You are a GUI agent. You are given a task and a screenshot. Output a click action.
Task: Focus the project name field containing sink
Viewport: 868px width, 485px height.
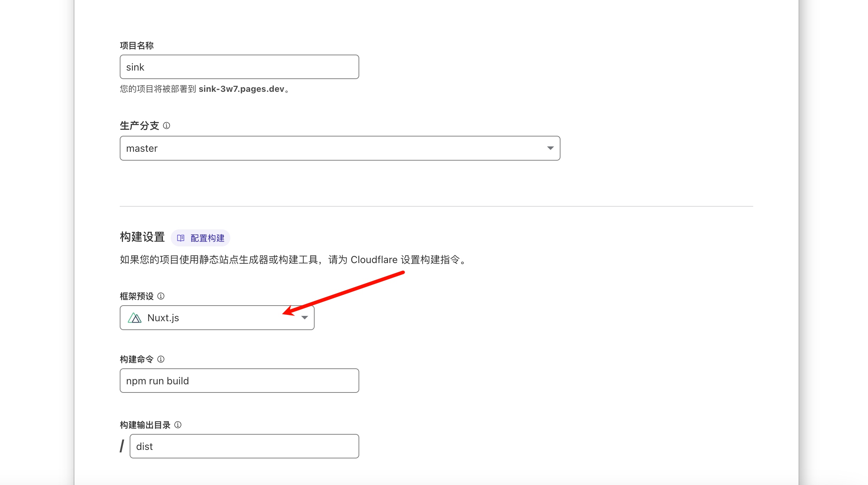[239, 67]
